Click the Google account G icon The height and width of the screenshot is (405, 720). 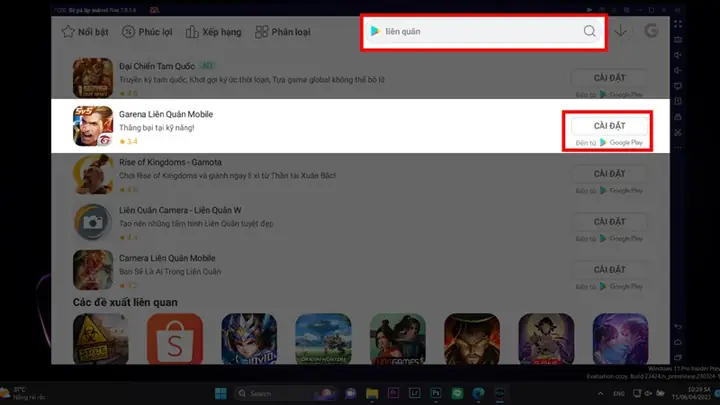(651, 31)
